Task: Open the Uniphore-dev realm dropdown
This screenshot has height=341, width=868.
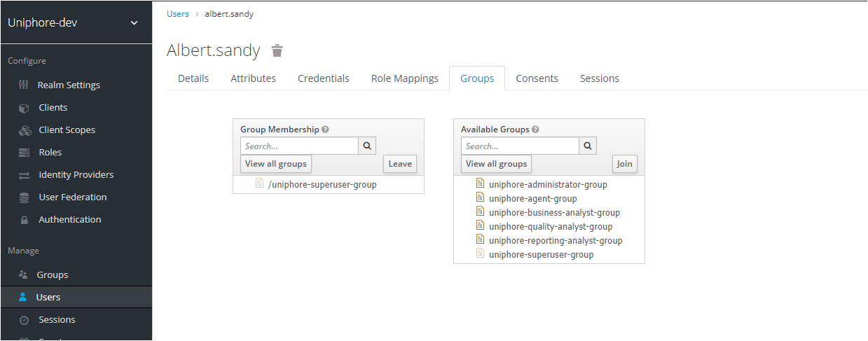Action: tap(76, 22)
